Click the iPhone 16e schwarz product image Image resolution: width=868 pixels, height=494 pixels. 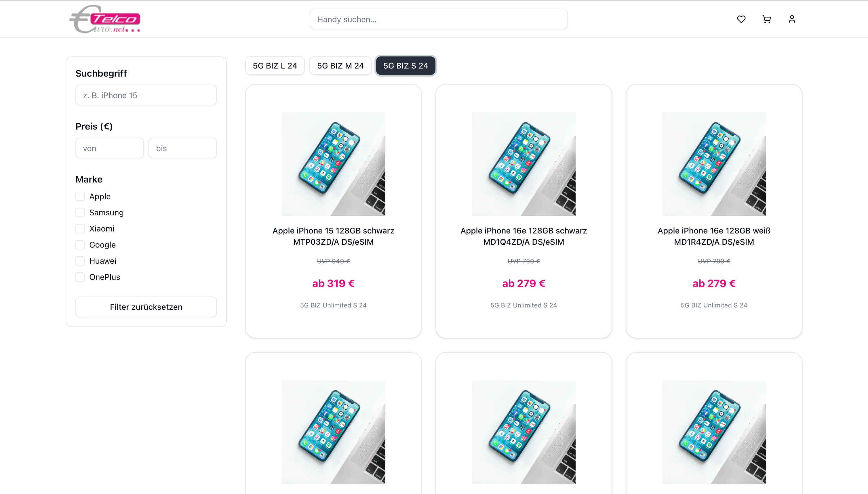coord(524,164)
